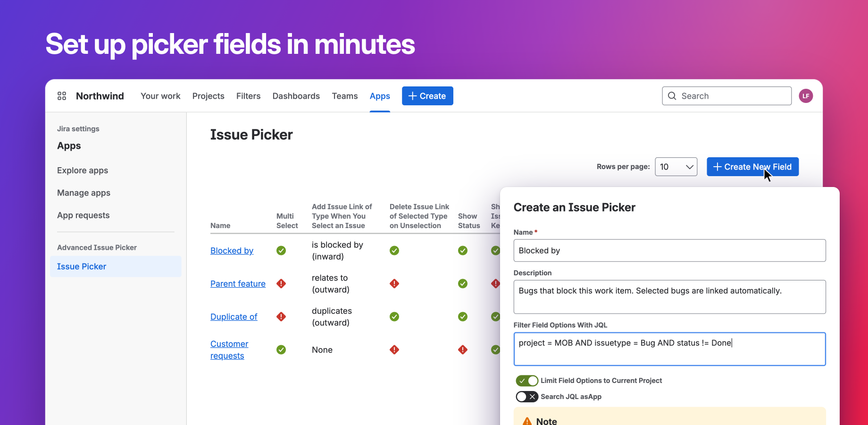Click the 'Delete Issue Link of Selected Type' header
The width and height of the screenshot is (868, 425).
tap(419, 216)
